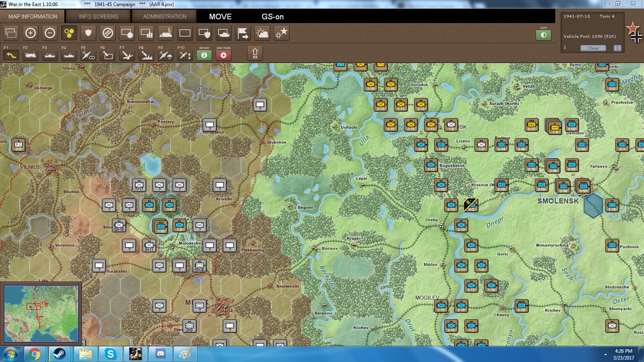Open Paint from the taskbar
The width and height of the screenshot is (644, 362).
pyautogui.click(x=185, y=354)
